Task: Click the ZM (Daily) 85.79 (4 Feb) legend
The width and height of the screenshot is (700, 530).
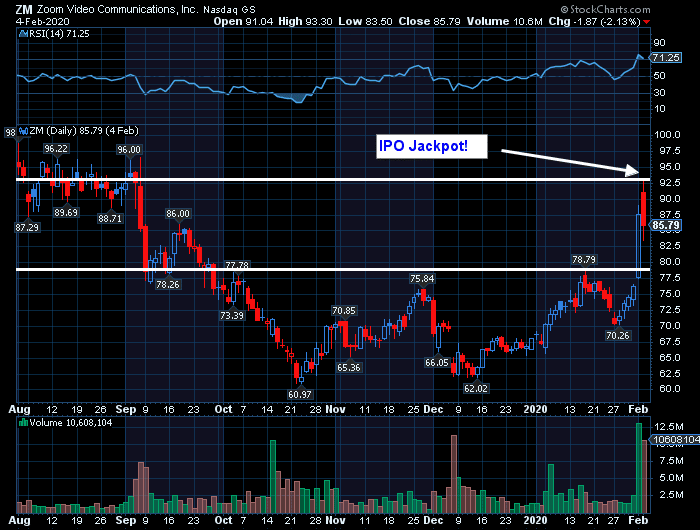Action: click(84, 131)
